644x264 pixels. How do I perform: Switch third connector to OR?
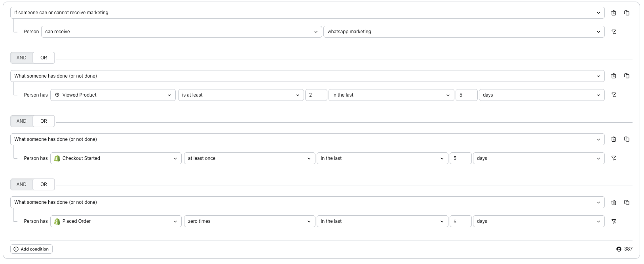coord(44,184)
